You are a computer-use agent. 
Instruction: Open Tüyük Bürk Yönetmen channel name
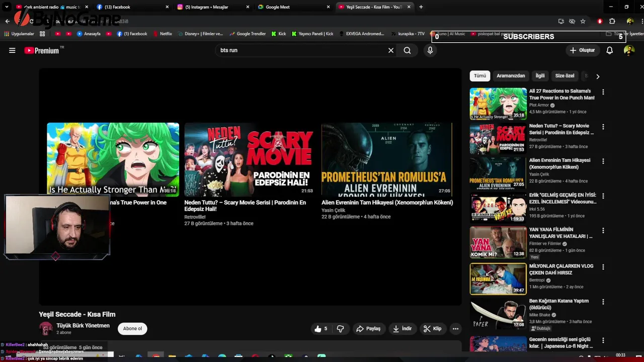tap(83, 326)
